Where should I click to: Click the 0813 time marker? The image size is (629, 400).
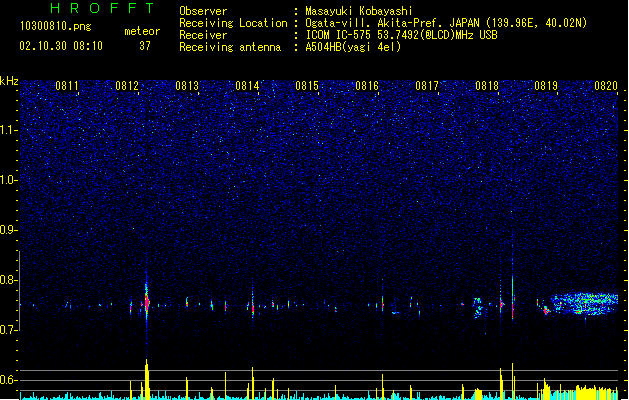[x=187, y=86]
